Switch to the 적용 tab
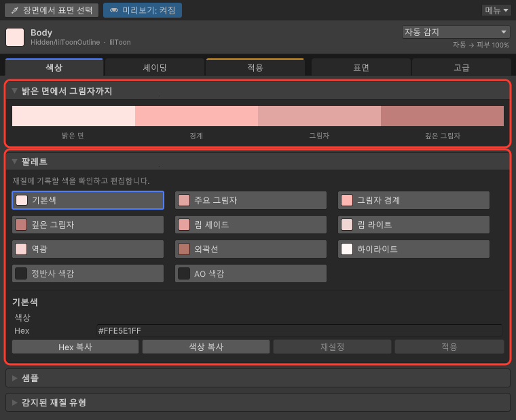The height and width of the screenshot is (420, 516). coord(255,67)
